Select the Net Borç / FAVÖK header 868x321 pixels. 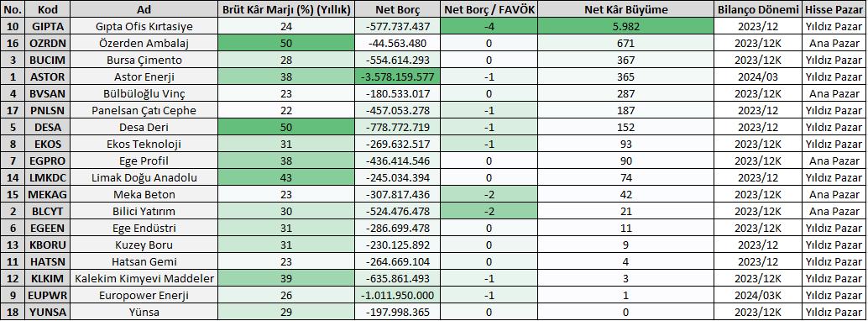(489, 9)
